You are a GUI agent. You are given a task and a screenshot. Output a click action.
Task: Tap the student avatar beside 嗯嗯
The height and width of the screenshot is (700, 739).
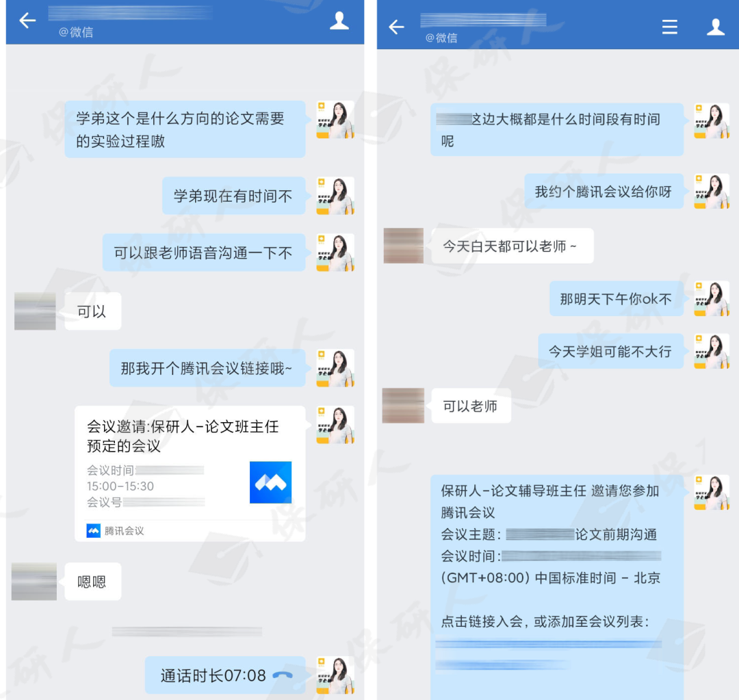34,581
